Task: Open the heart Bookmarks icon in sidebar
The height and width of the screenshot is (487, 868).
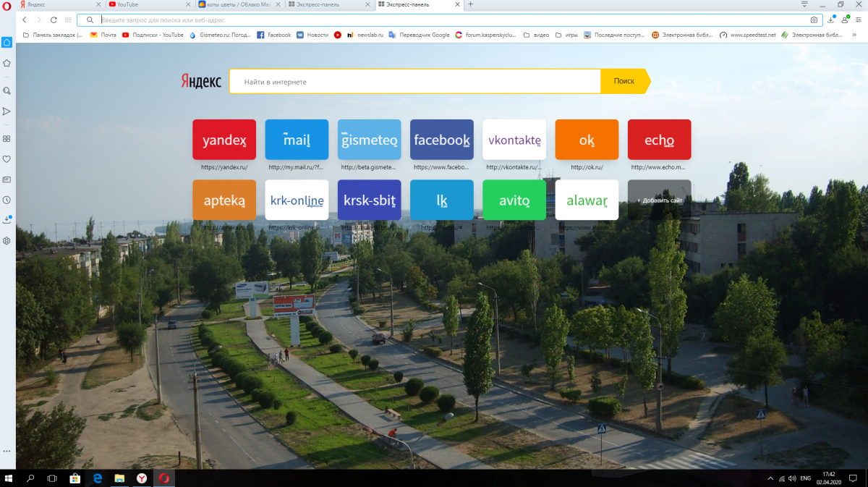Action: pyautogui.click(x=7, y=158)
